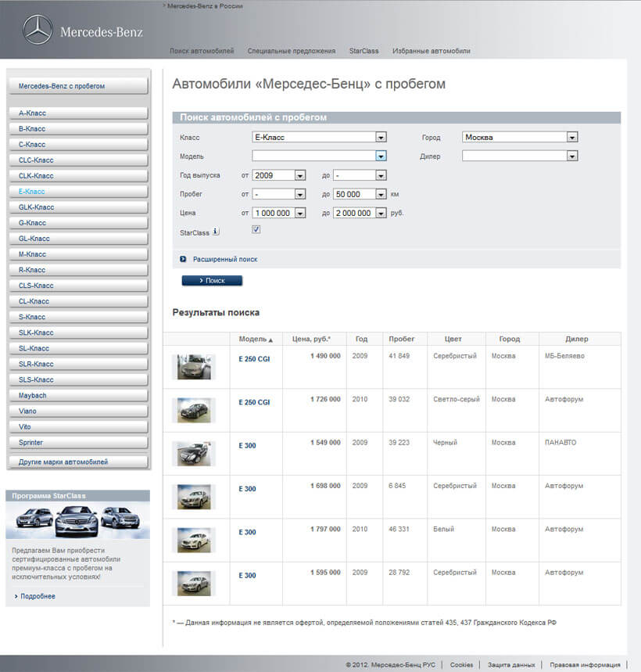Open the E 300 listing priced 1 698 000
Viewport: 641px width, 672px height.
tap(247, 489)
